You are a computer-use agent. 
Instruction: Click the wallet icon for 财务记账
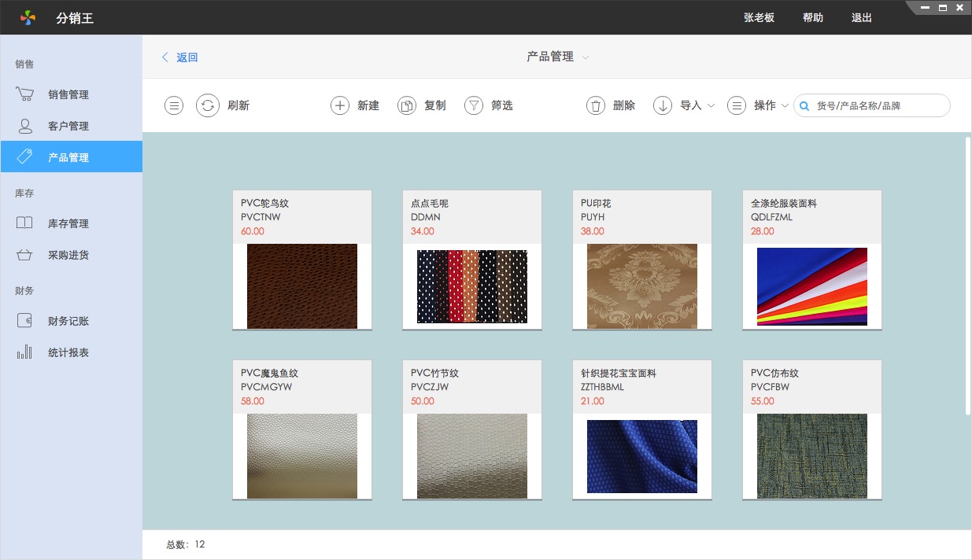point(25,321)
